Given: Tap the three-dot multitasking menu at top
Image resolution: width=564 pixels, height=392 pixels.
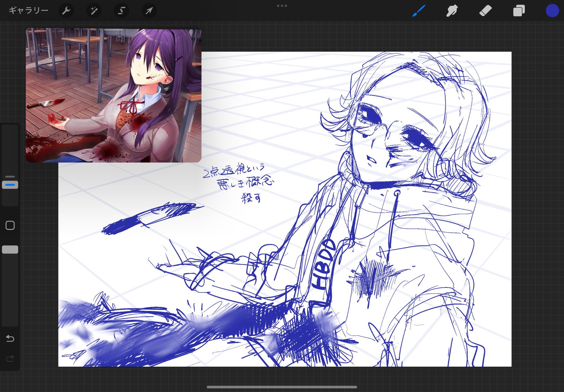Looking at the screenshot, I should click(x=282, y=6).
